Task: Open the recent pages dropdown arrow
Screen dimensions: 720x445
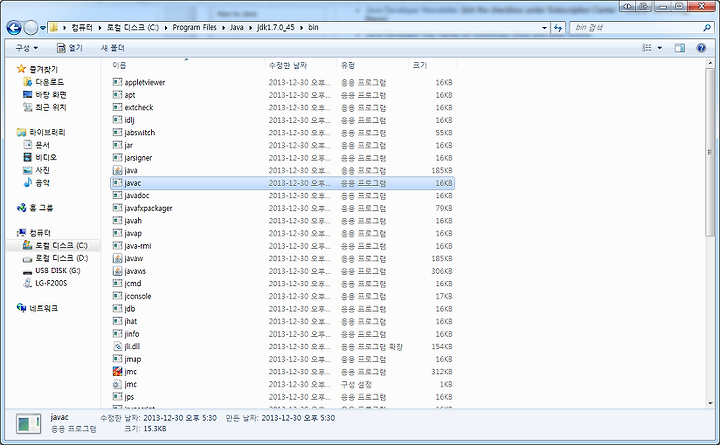Action: coord(43,28)
